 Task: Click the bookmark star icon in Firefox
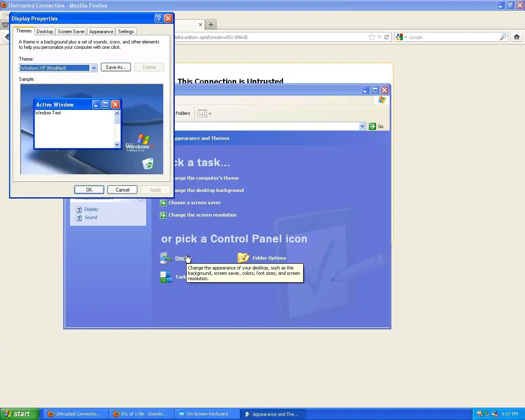click(x=371, y=37)
